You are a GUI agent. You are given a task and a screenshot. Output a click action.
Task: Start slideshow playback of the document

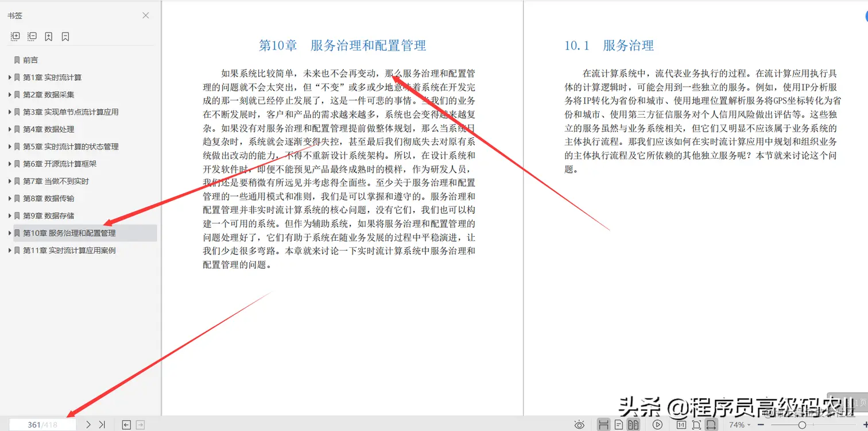[x=657, y=425]
